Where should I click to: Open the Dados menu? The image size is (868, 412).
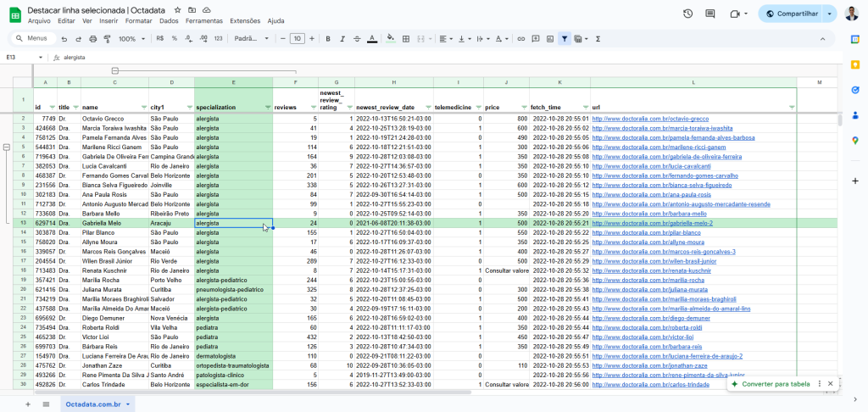pyautogui.click(x=169, y=21)
